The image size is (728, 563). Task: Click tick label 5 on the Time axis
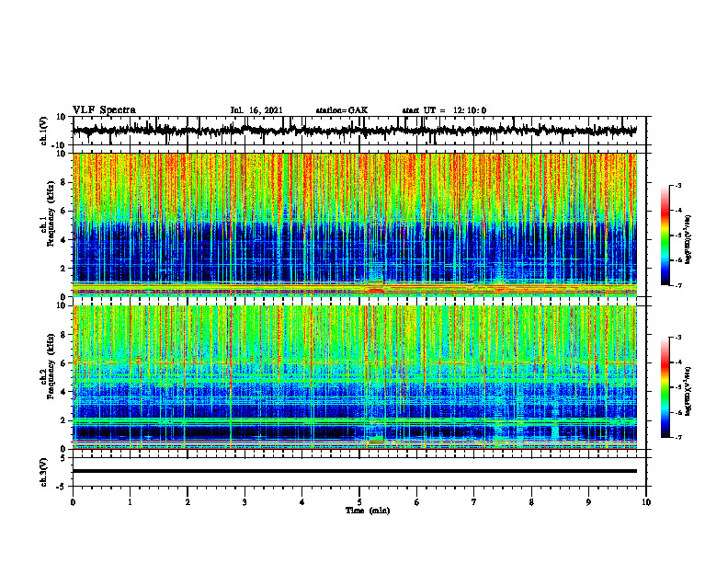click(359, 502)
